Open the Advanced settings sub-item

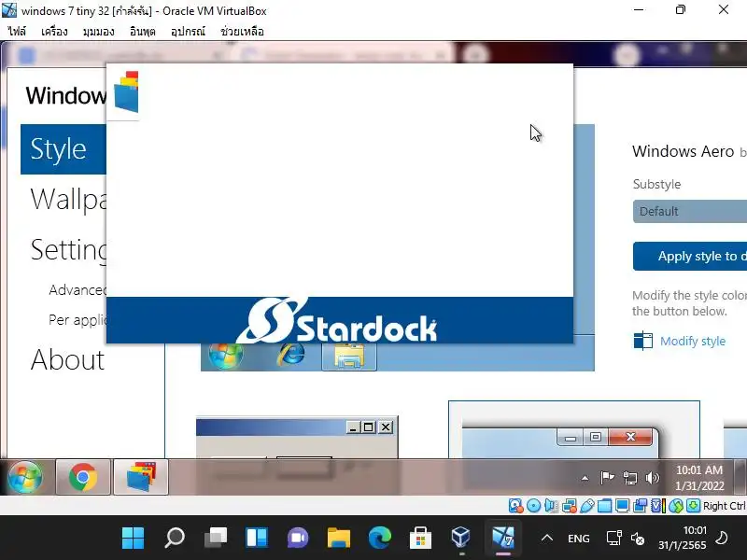click(x=78, y=289)
